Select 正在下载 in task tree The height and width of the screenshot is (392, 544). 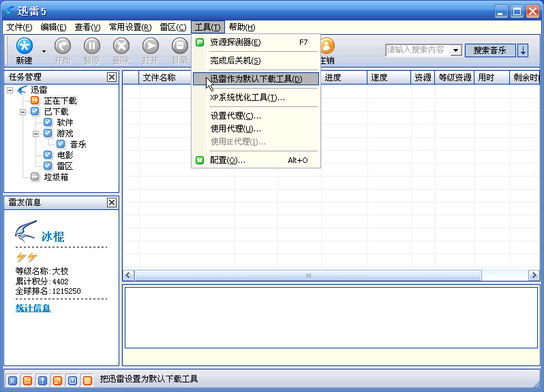pos(61,101)
